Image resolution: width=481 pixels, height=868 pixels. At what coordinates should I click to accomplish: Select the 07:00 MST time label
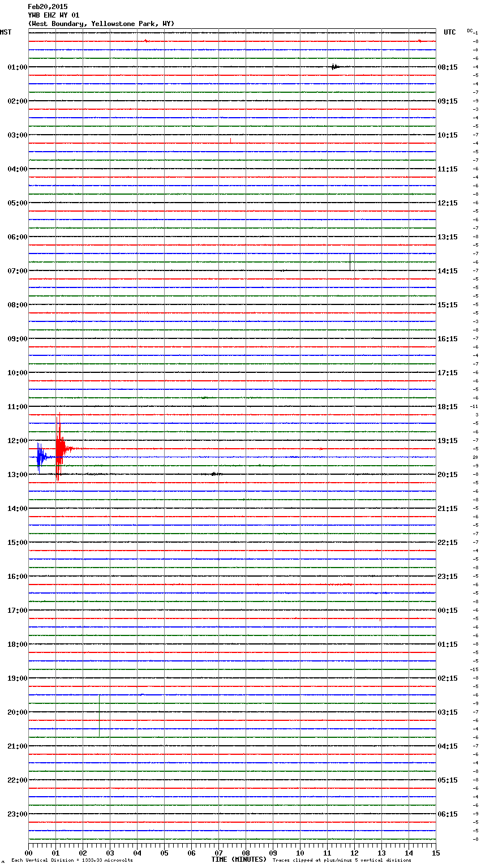tap(17, 271)
